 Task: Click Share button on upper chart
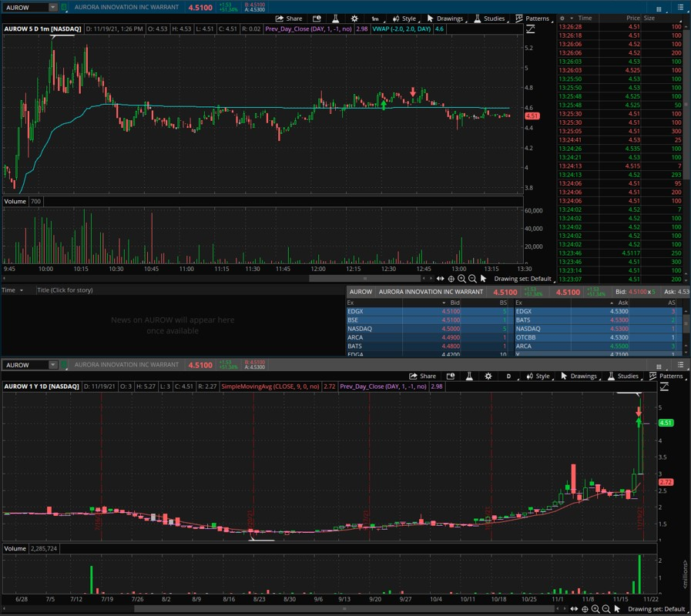point(289,18)
